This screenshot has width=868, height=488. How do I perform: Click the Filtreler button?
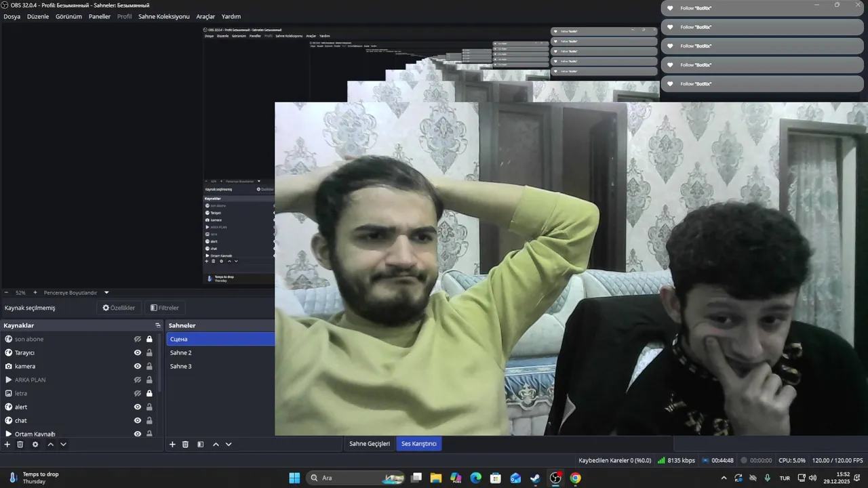coord(165,308)
